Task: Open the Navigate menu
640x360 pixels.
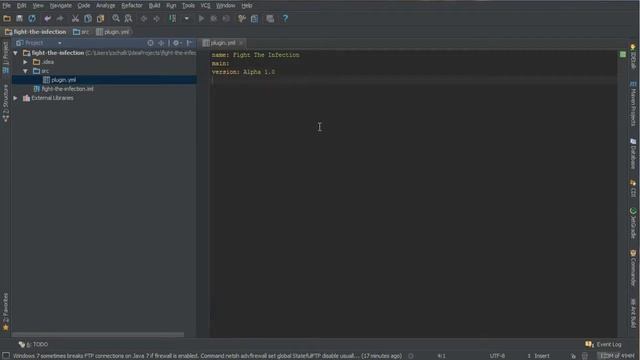Action: pos(61,6)
